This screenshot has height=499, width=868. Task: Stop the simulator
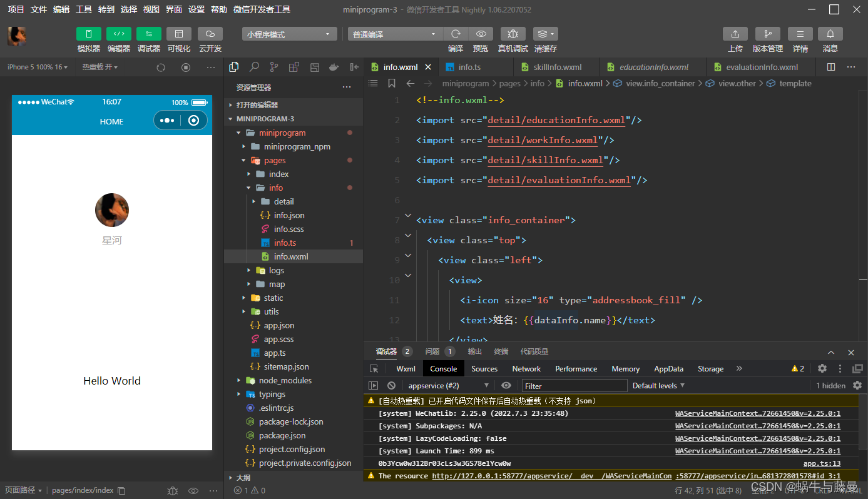186,67
